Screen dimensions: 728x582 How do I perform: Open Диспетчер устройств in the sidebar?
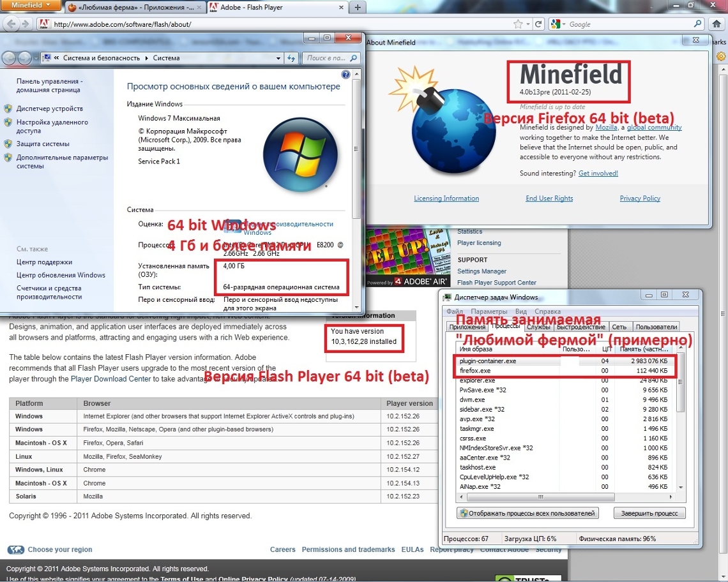50,108
